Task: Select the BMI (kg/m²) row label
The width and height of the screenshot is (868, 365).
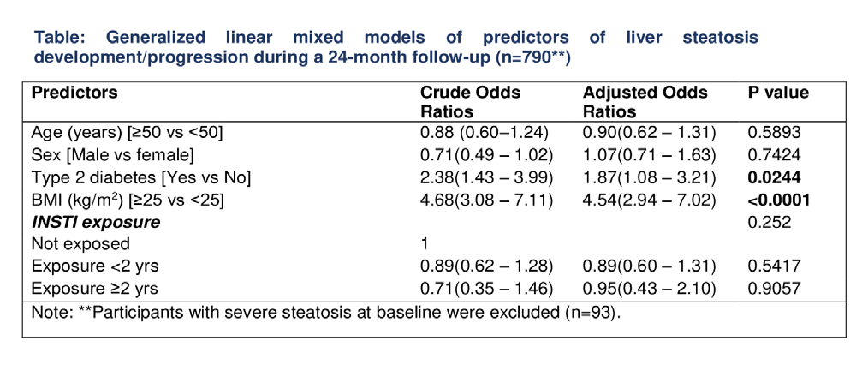Action: click(128, 200)
